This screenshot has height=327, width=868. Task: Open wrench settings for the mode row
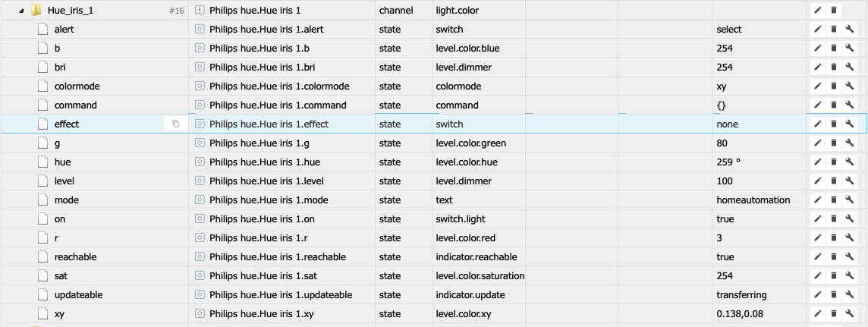[x=850, y=200]
